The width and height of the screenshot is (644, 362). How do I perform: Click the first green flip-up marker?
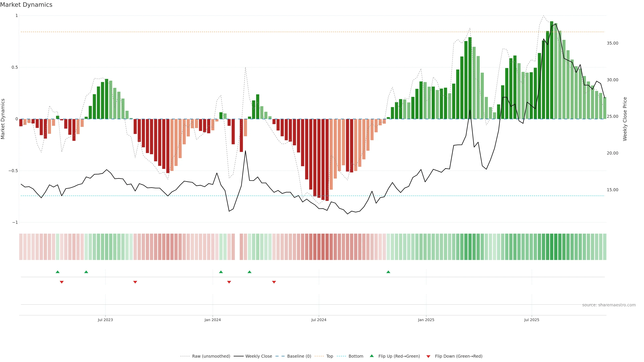click(x=58, y=272)
